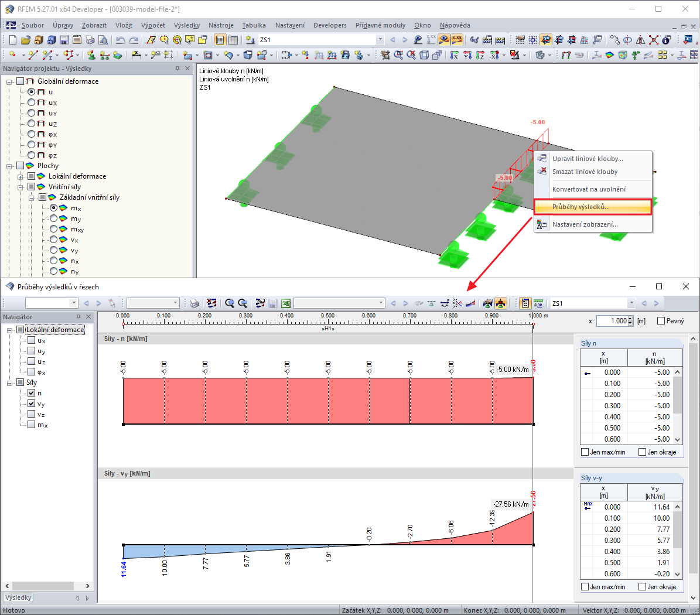This screenshot has height=615, width=700.
Task: Click the Open file folder icon
Action: click(x=25, y=40)
